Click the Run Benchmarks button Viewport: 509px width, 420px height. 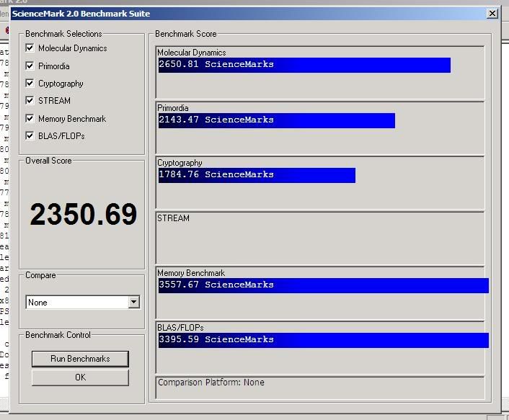80,359
